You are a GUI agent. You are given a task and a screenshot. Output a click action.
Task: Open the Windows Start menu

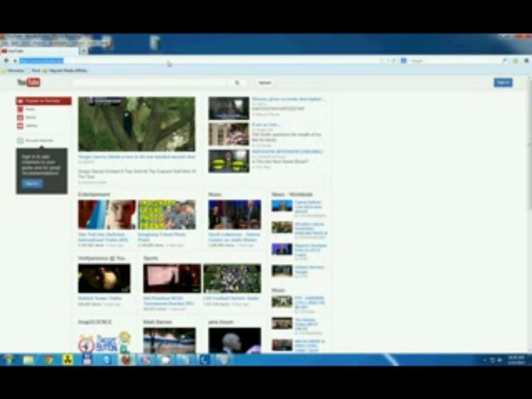pyautogui.click(x=9, y=360)
